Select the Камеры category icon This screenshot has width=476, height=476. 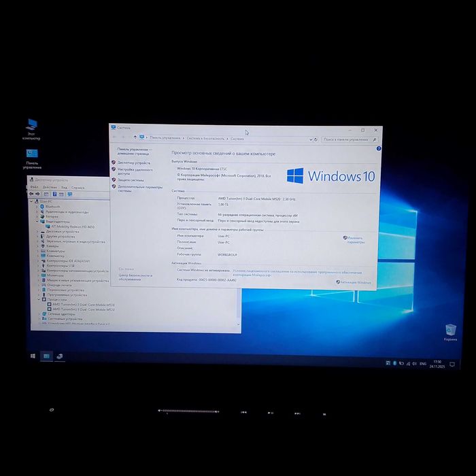click(x=43, y=246)
